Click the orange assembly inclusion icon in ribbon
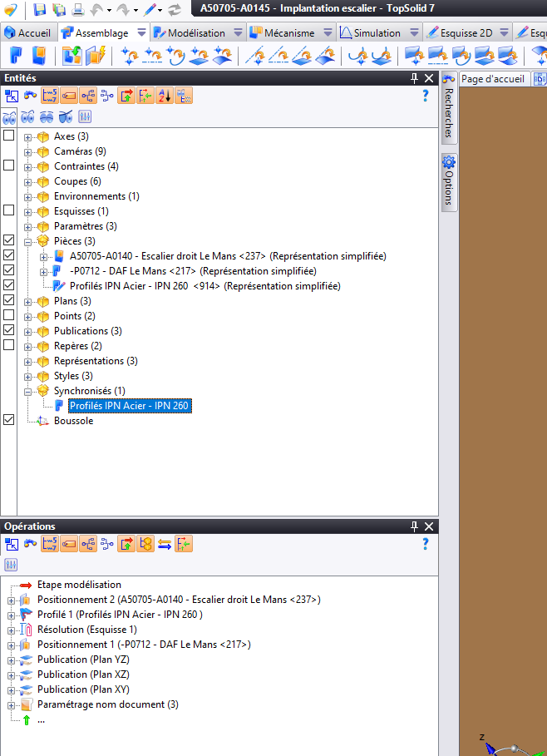 pos(38,56)
